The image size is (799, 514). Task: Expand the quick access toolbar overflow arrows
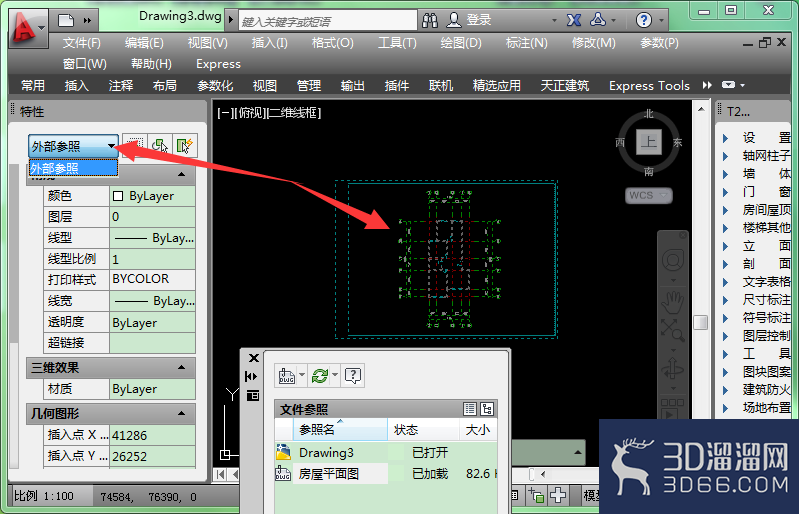88,21
